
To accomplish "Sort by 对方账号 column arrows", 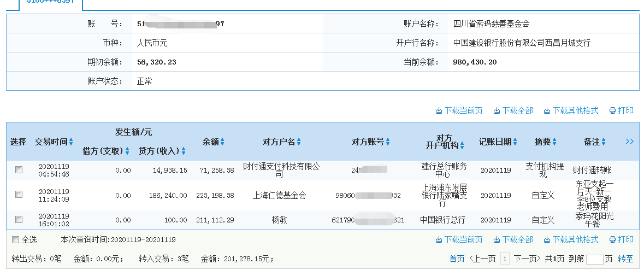I will coord(388,142).
